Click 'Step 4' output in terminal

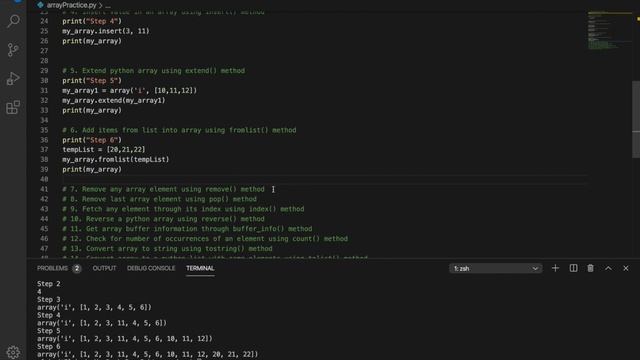pyautogui.click(x=49, y=315)
